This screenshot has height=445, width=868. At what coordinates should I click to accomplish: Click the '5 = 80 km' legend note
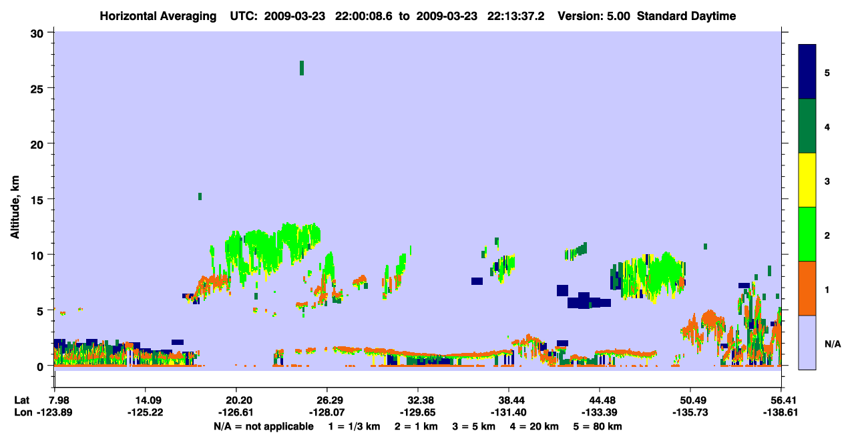pos(598,426)
